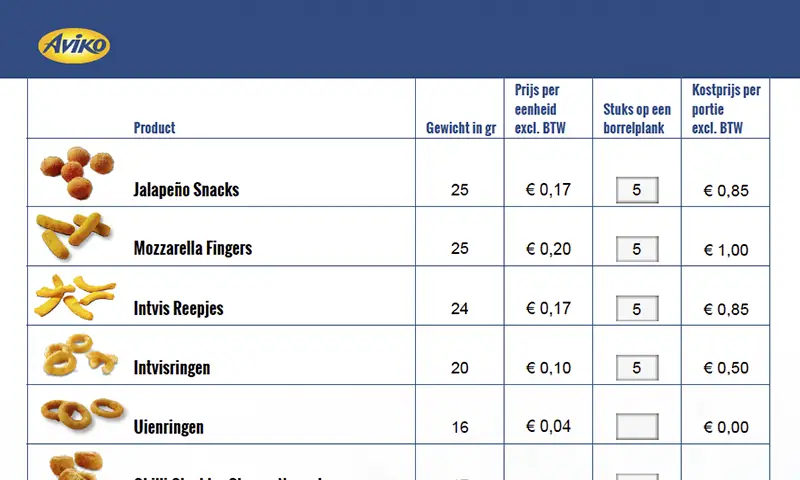
Task: Click the Kostprijs per portie header
Action: tap(726, 108)
